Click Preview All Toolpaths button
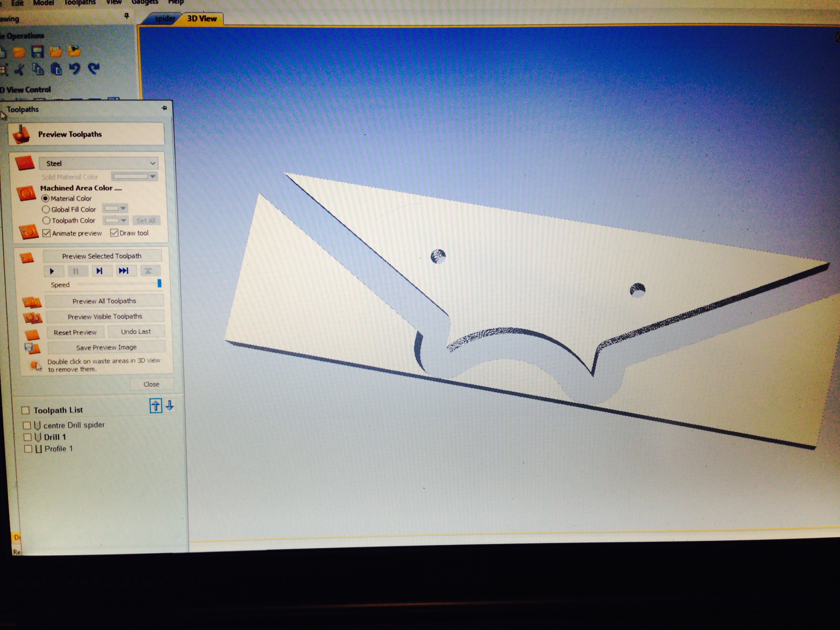Image resolution: width=840 pixels, height=630 pixels. pyautogui.click(x=104, y=301)
